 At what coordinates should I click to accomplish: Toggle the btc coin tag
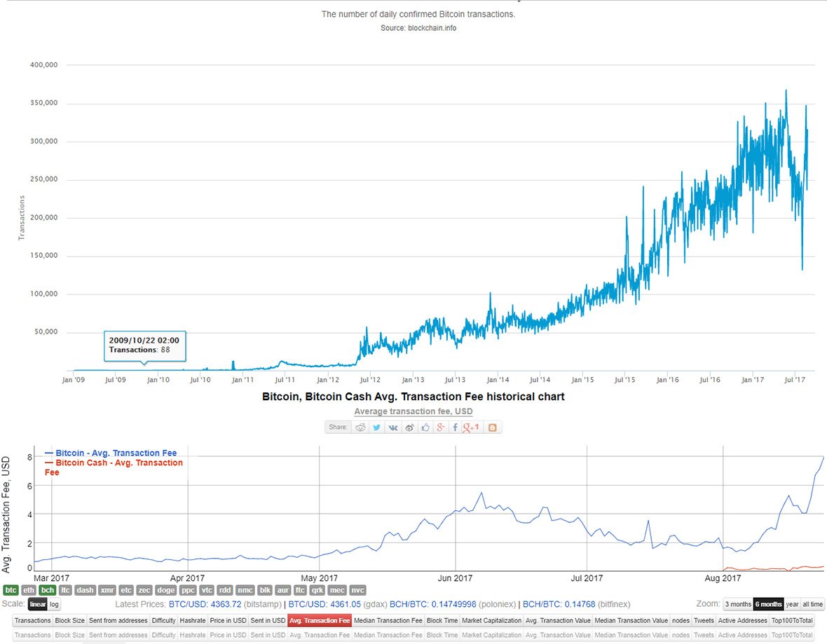click(x=11, y=590)
